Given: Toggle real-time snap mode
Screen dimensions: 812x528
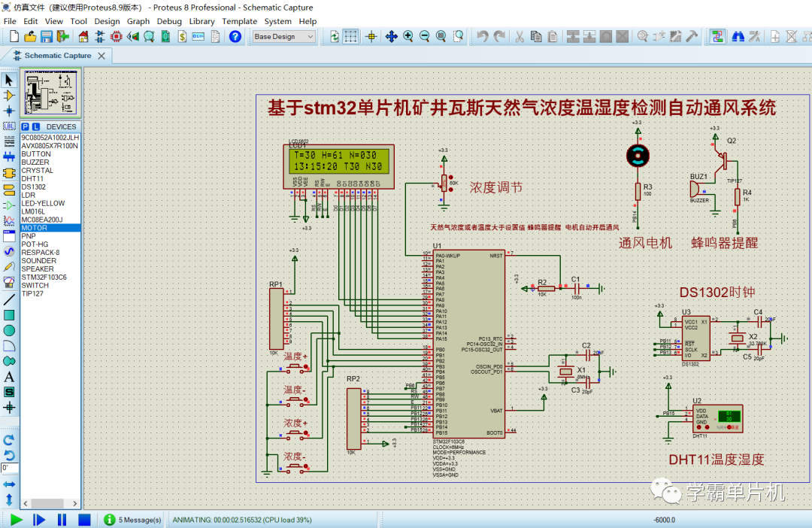Looking at the screenshot, I should click(371, 35).
